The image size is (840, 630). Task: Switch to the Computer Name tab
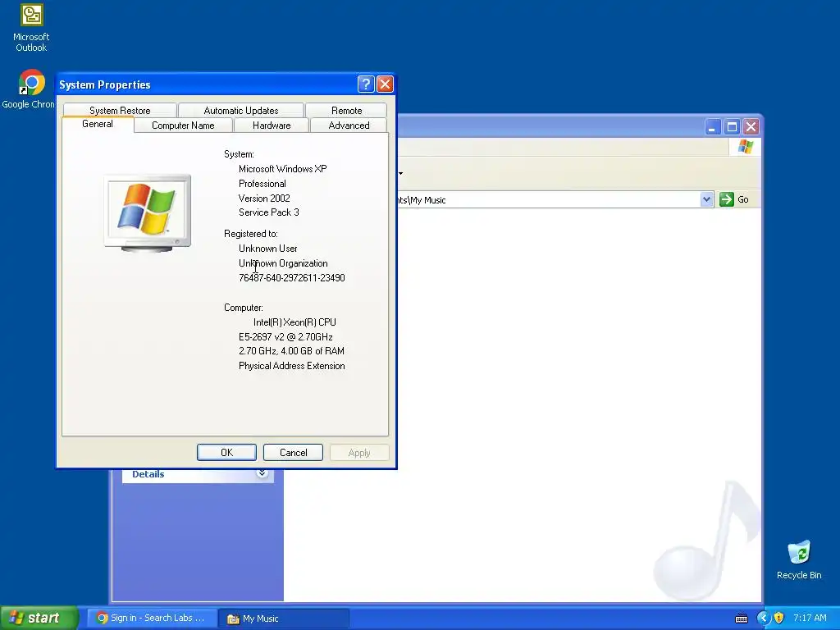pos(183,126)
